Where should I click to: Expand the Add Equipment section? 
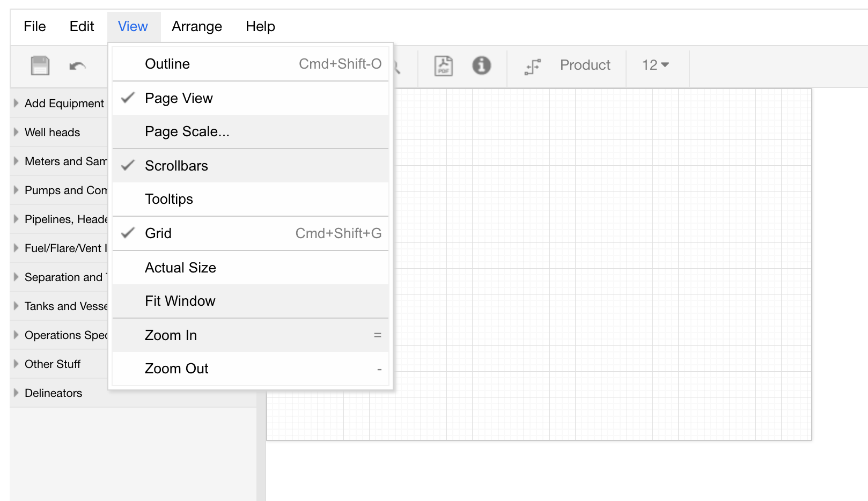(x=64, y=104)
